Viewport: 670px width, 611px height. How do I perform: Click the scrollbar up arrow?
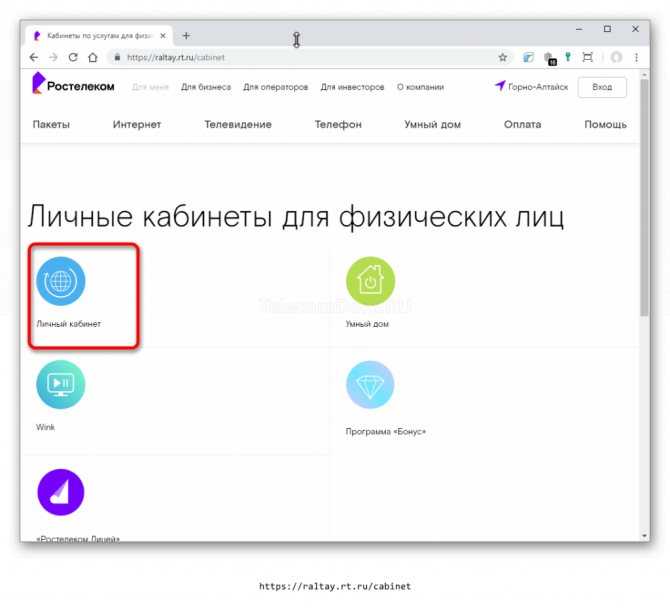pos(644,75)
